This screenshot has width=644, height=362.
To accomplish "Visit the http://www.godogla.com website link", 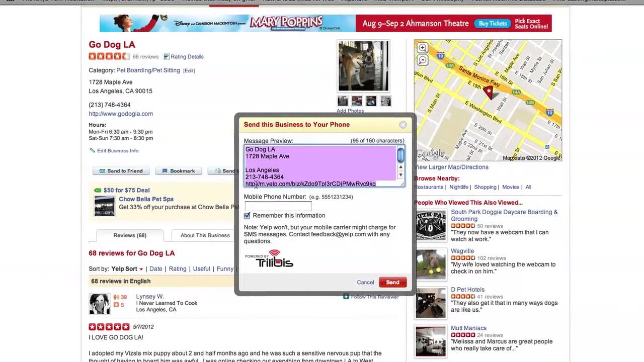I will pos(121,114).
